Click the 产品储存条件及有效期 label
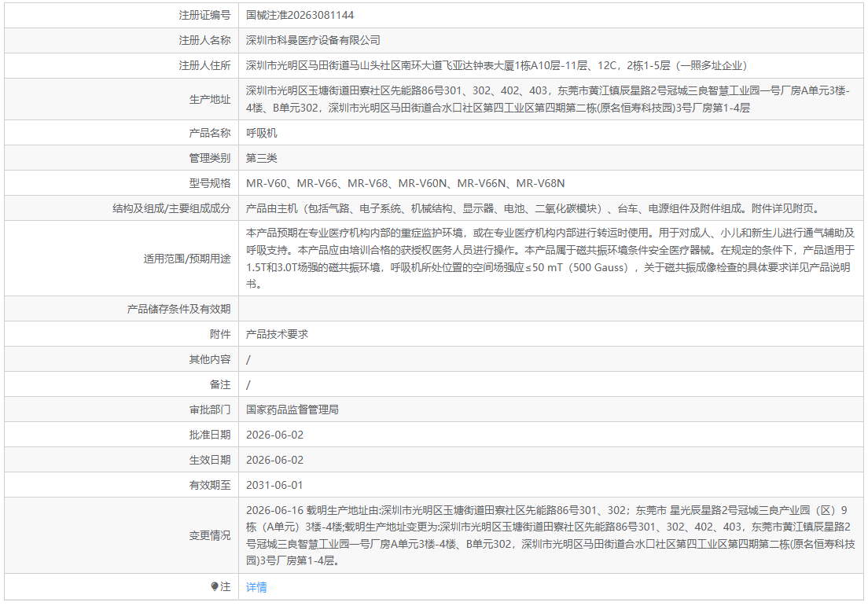The image size is (868, 606). pyautogui.click(x=178, y=309)
